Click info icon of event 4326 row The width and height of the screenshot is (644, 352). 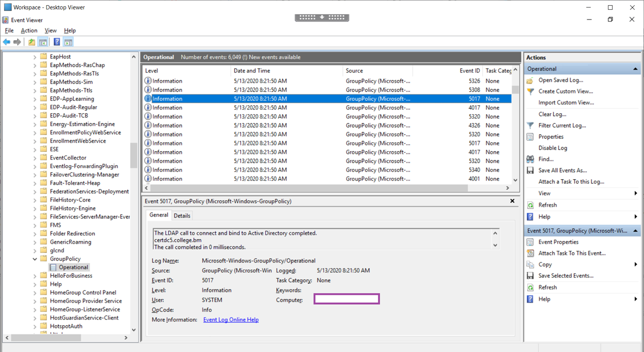click(148, 125)
